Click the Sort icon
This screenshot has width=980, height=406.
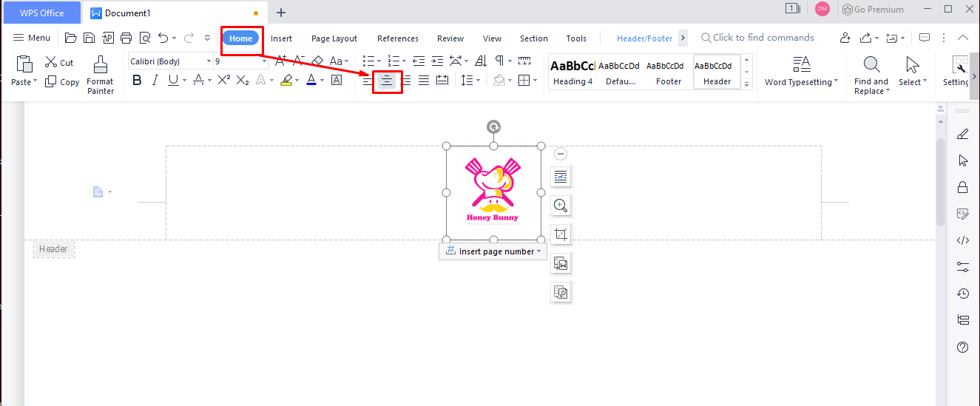click(x=480, y=61)
